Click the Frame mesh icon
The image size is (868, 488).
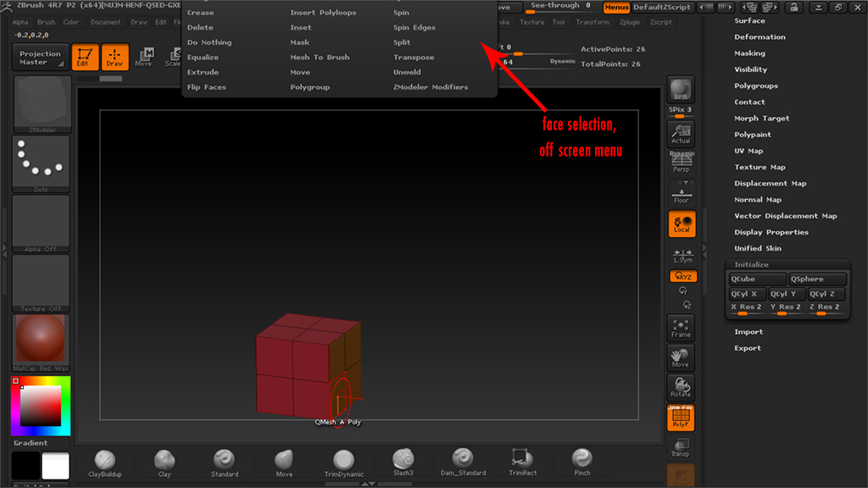tap(681, 328)
